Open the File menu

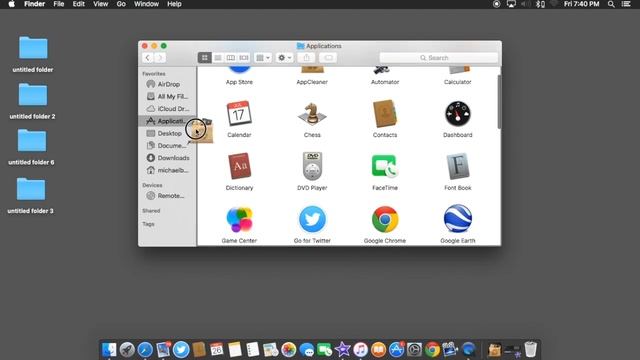click(59, 4)
